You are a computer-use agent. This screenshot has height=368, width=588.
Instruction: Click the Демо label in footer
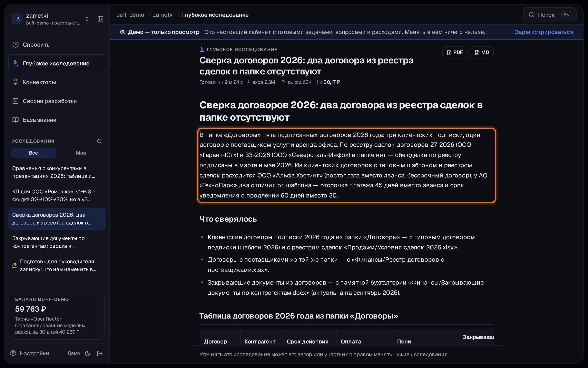74,353
